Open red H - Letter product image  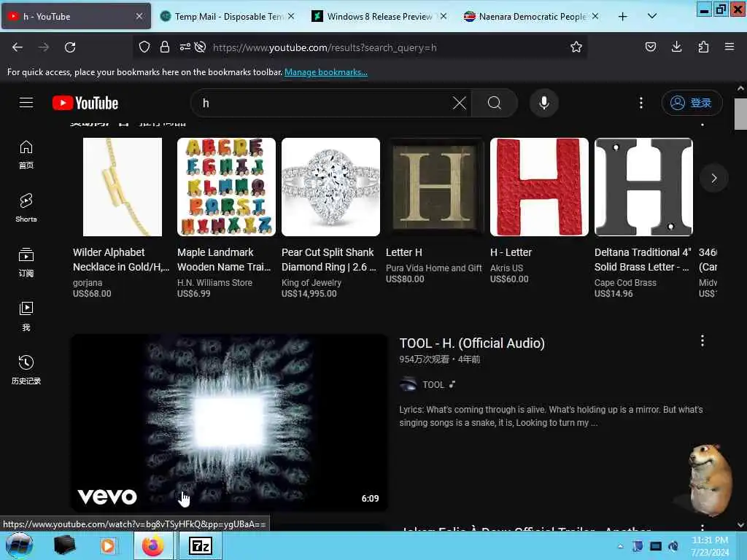pyautogui.click(x=539, y=187)
